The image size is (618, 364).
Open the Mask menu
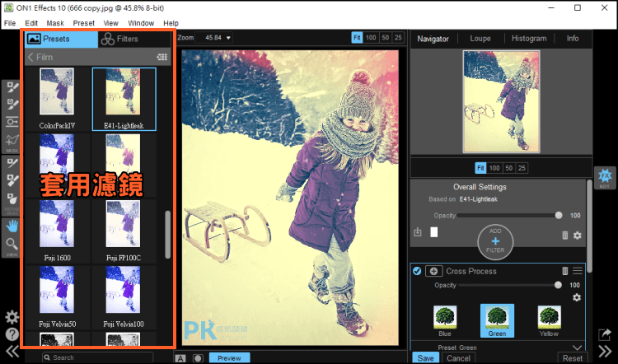(x=55, y=23)
